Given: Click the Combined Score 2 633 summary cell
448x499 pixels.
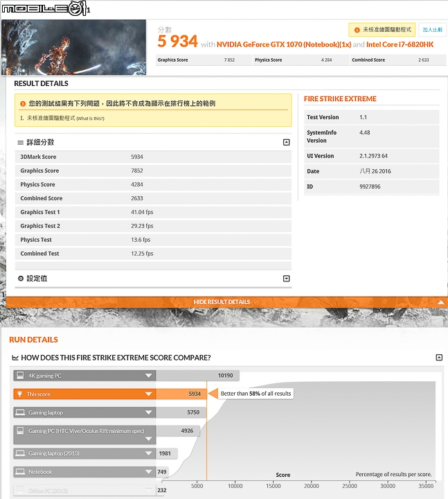Looking at the screenshot, I should [398, 60].
